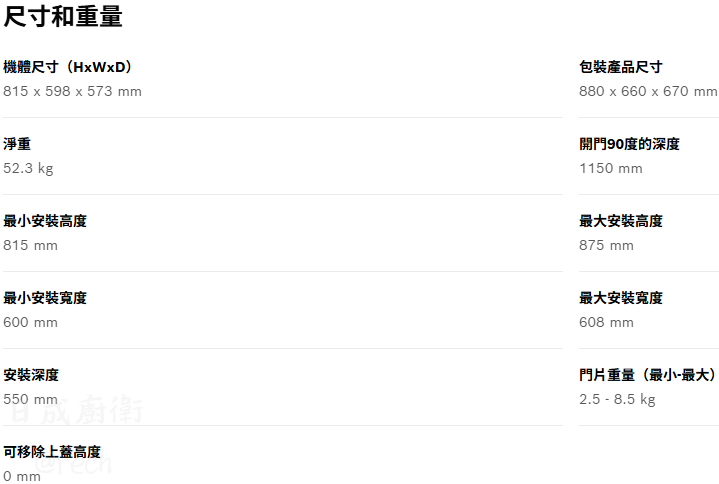Select the 最大安裝寬度 label
719x484 pixels.
pos(620,298)
